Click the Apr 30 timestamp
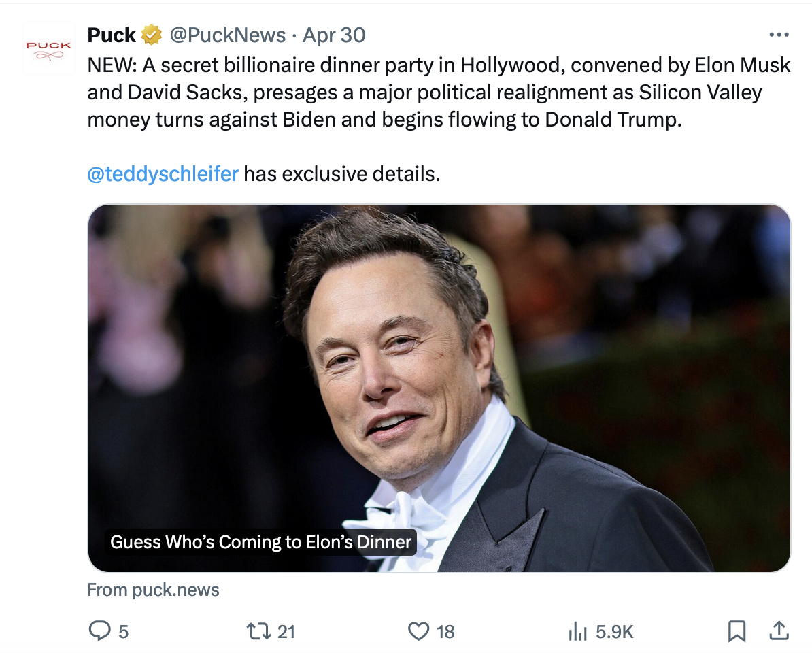Viewport: 812px width, 653px height. (334, 35)
